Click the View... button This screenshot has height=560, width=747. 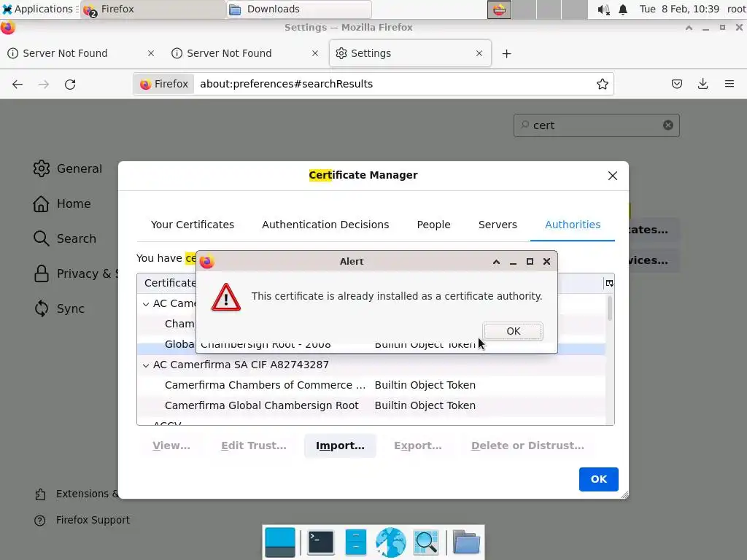(171, 446)
